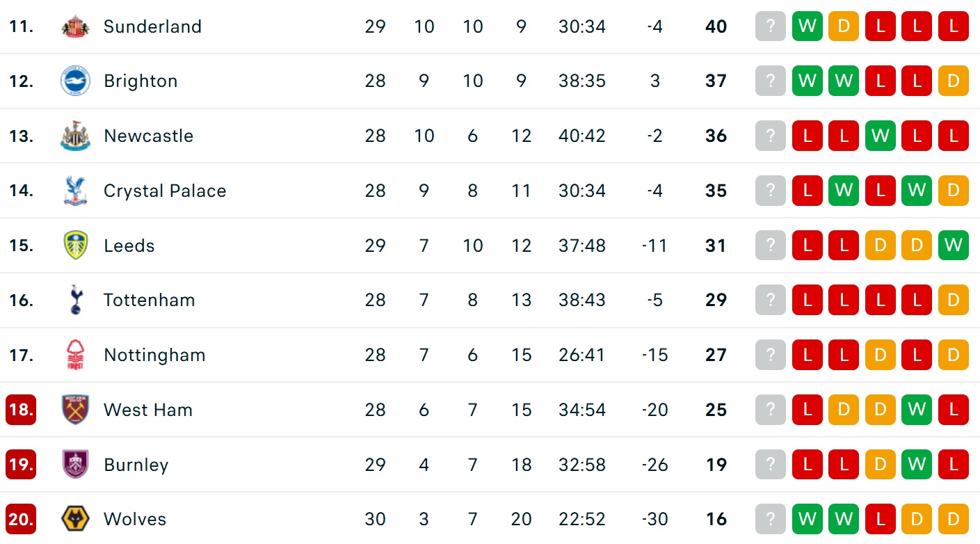Click the Newcastle club crest
Image resolution: width=980 pixels, height=544 pixels.
click(x=75, y=136)
